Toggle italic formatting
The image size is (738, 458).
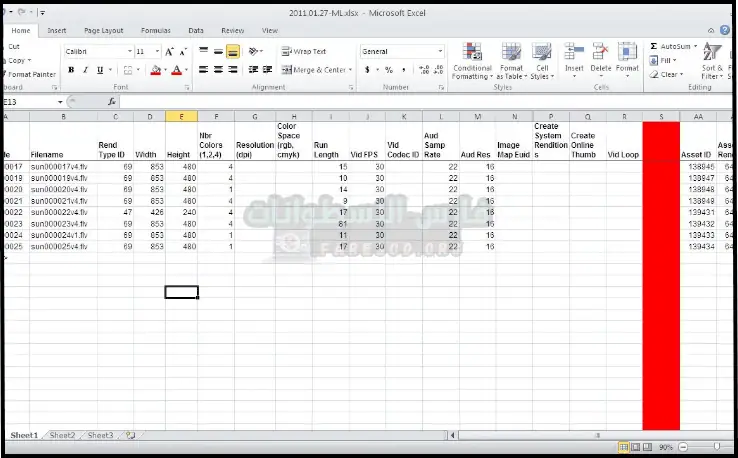point(85,70)
